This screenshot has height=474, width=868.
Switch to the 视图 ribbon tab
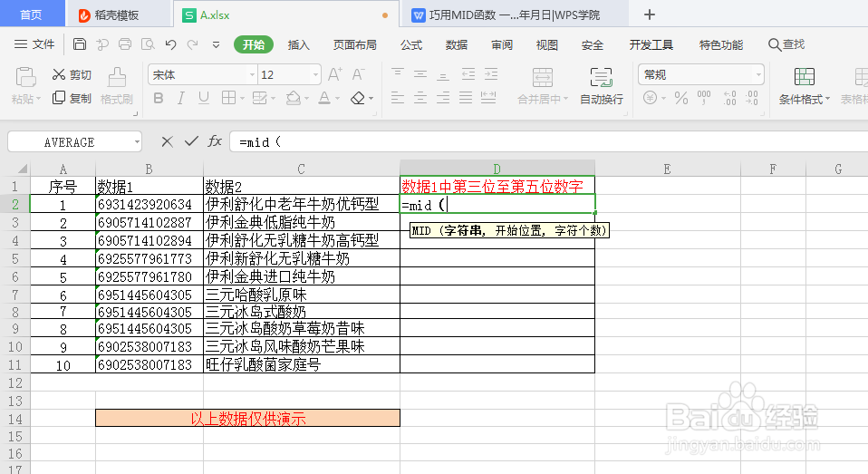pyautogui.click(x=547, y=44)
